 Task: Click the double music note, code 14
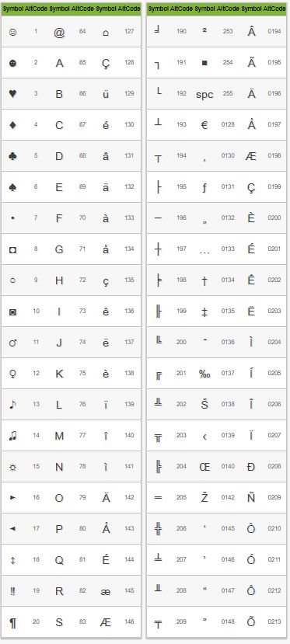12,435
